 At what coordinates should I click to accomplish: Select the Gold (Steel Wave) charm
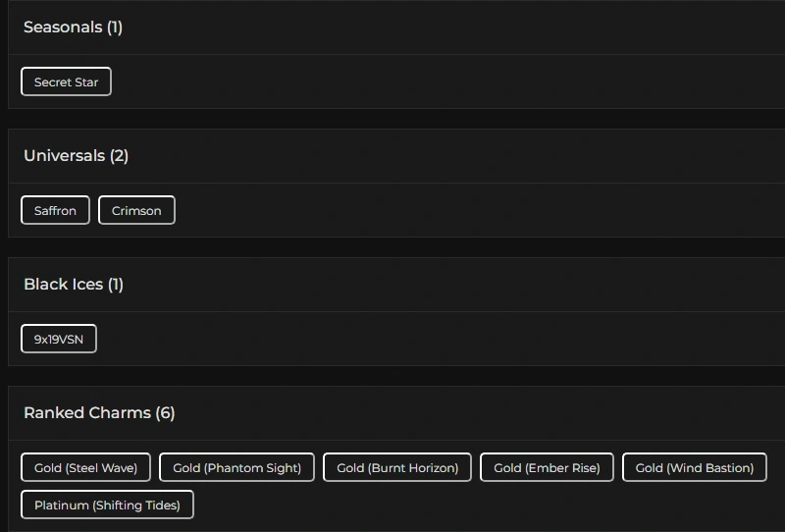pos(85,467)
